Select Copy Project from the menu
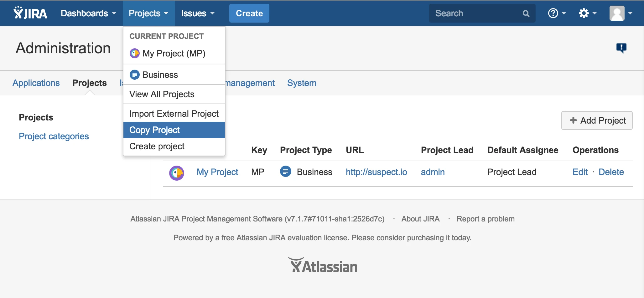The width and height of the screenshot is (644, 298). [154, 130]
